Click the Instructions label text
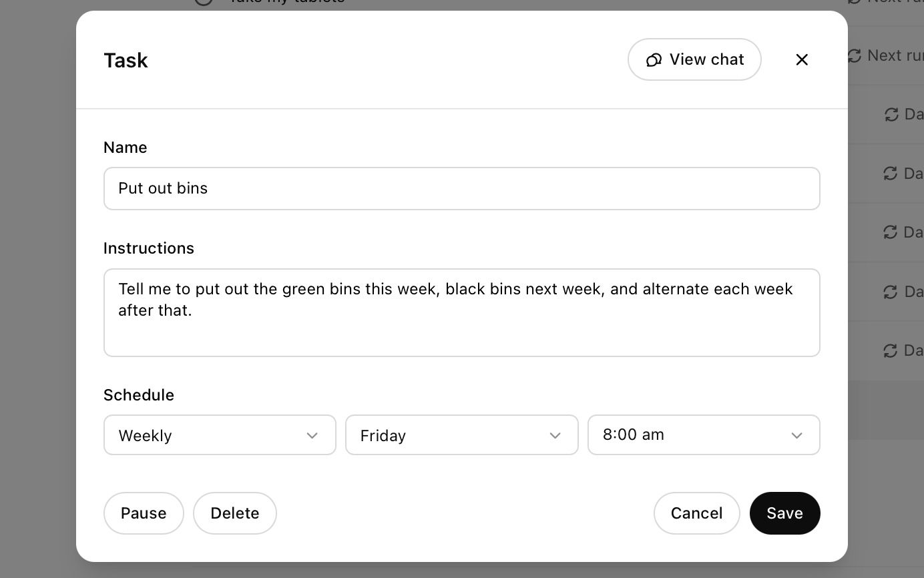The image size is (924, 578). pyautogui.click(x=149, y=248)
